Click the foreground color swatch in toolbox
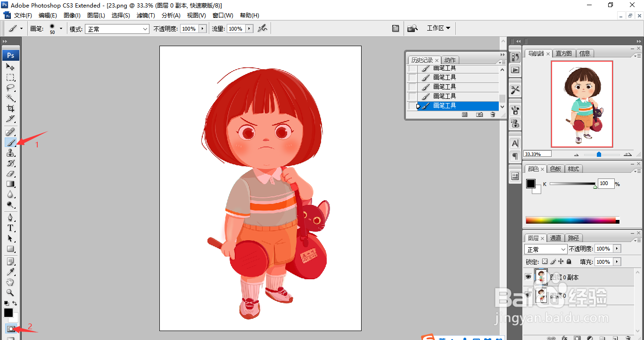Screen dimensions: 644x340 click(x=8, y=313)
